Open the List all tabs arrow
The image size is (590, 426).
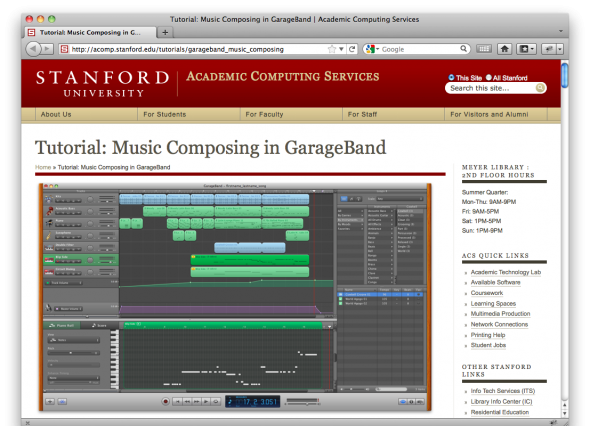tap(561, 32)
